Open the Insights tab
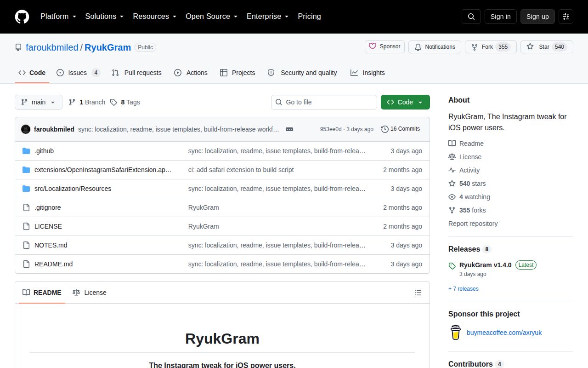This screenshot has height=368, width=588. click(x=367, y=73)
